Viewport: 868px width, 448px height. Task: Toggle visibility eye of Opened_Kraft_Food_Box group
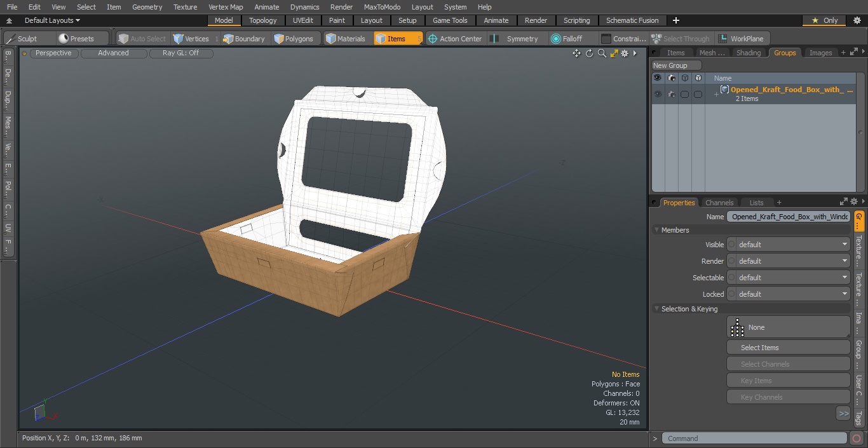658,94
